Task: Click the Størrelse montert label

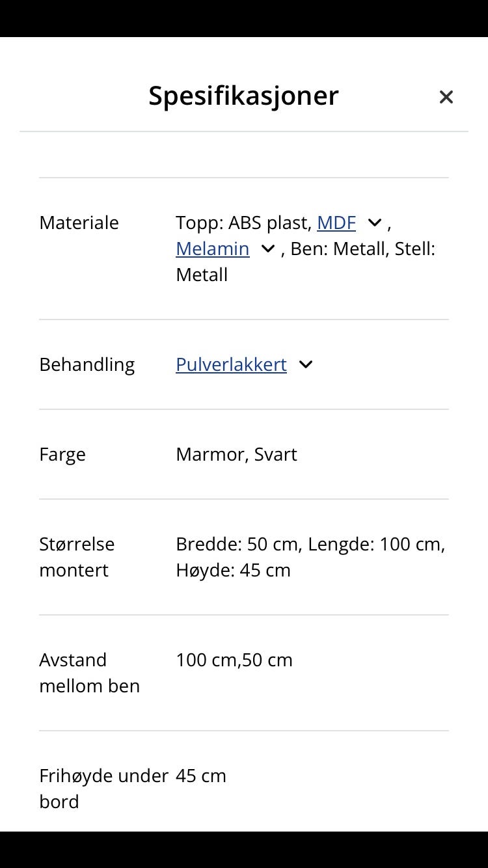Action: pyautogui.click(x=76, y=557)
